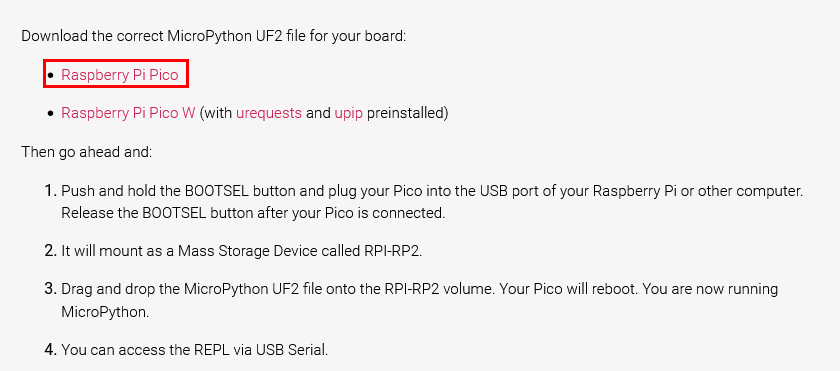Image resolution: width=840 pixels, height=371 pixels.
Task: Click the word 'with' before urequests
Action: (x=216, y=113)
